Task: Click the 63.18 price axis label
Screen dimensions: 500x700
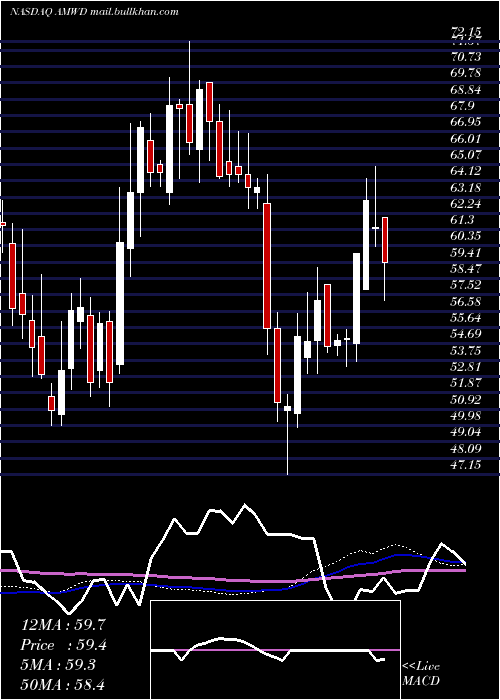Action: (466, 187)
